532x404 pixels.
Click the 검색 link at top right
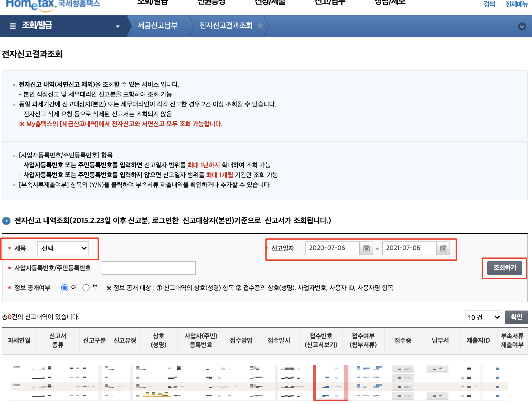coord(489,4)
